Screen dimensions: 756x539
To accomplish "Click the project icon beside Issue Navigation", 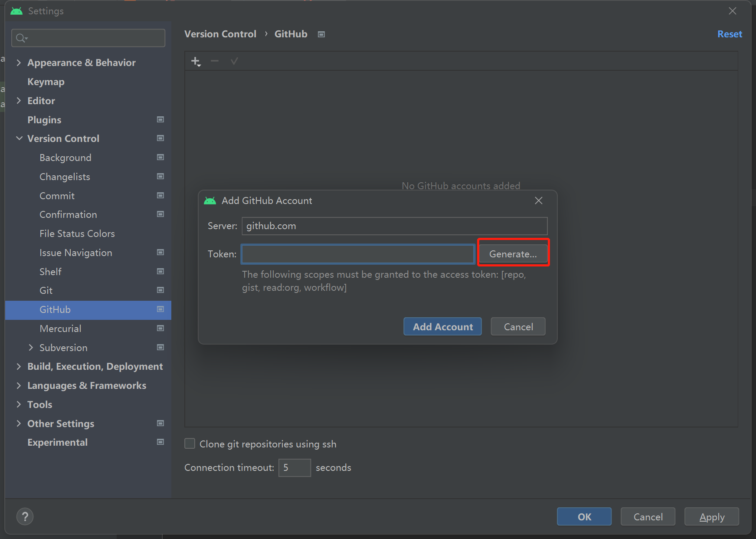I will click(160, 253).
